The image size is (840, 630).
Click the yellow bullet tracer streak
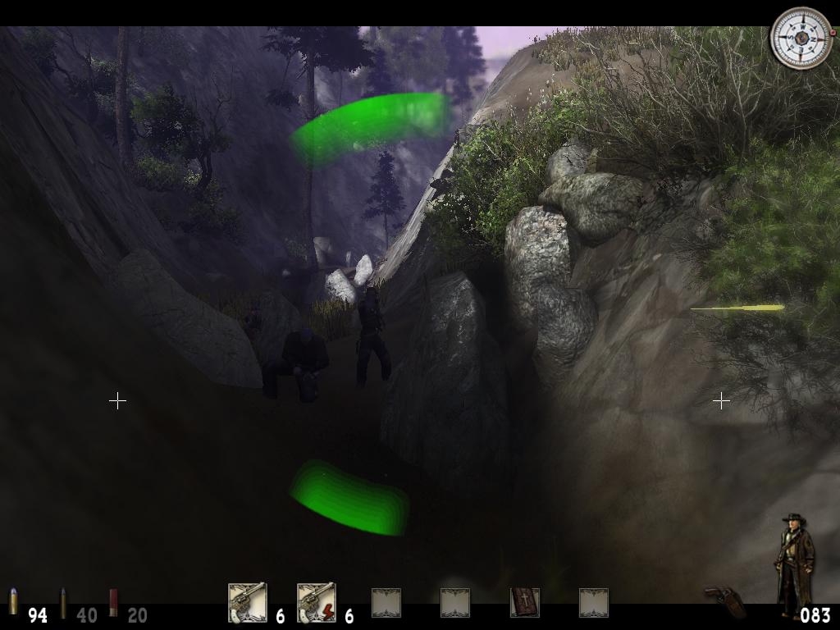pos(737,308)
